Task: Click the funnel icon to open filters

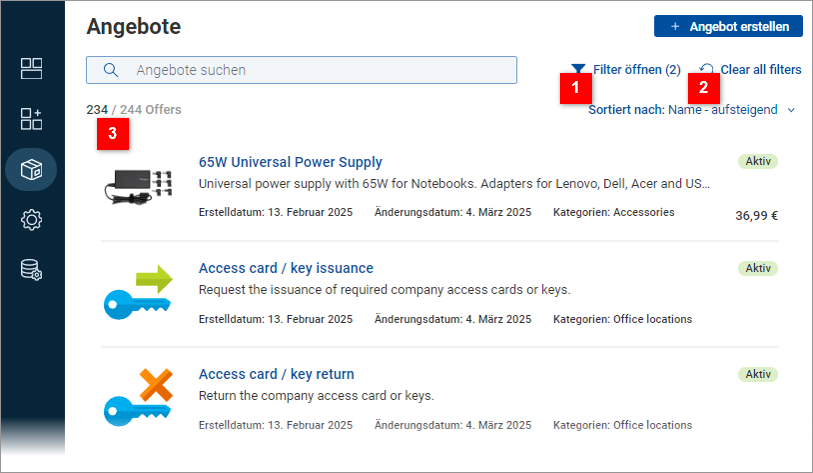Action: [578, 70]
